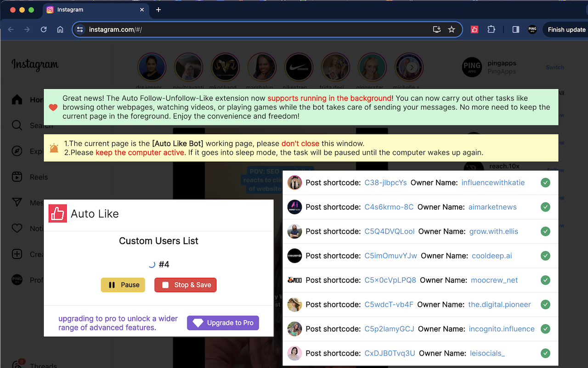Click the Instagram Home icon in sidebar
588x368 pixels.
click(x=17, y=100)
